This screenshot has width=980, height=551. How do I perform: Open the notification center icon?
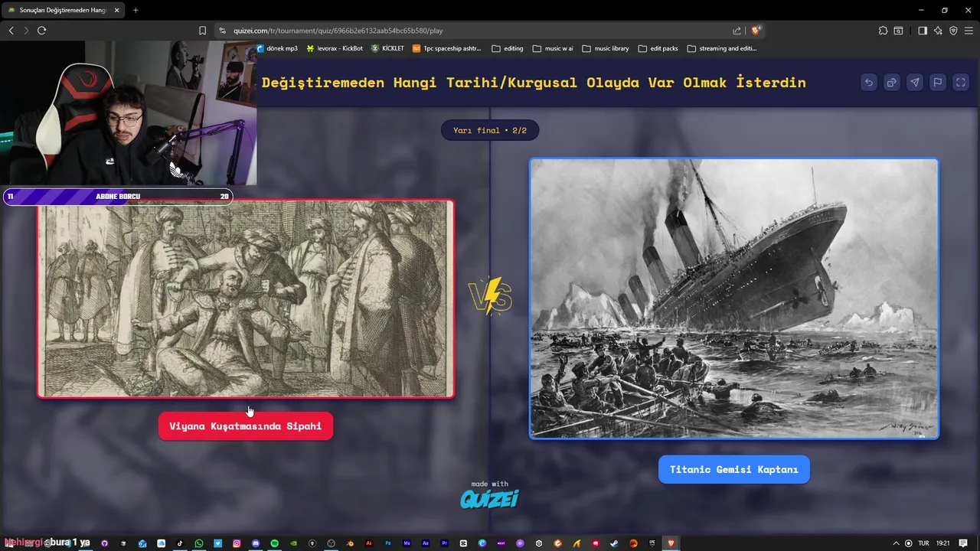pos(963,543)
